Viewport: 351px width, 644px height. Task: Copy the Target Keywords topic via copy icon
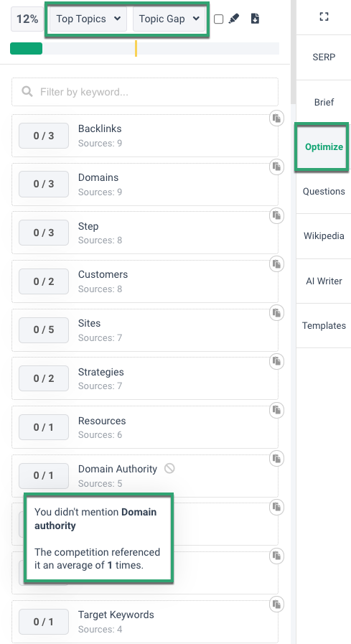pyautogui.click(x=276, y=605)
